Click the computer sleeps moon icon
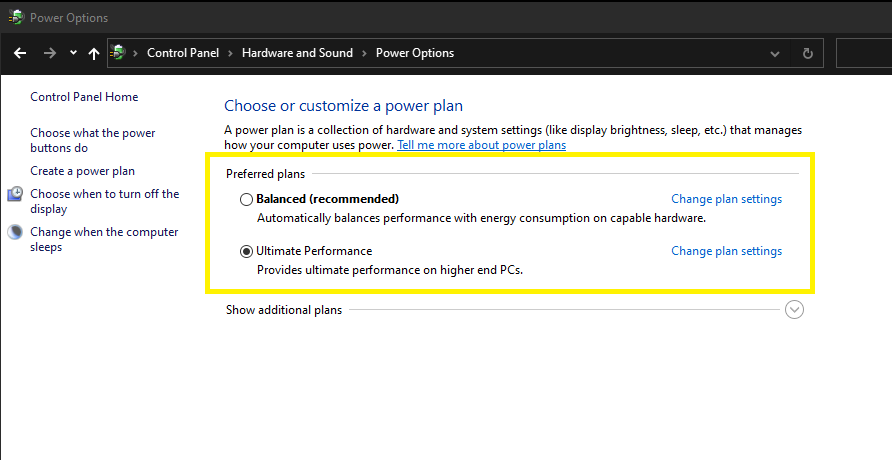 coord(15,232)
